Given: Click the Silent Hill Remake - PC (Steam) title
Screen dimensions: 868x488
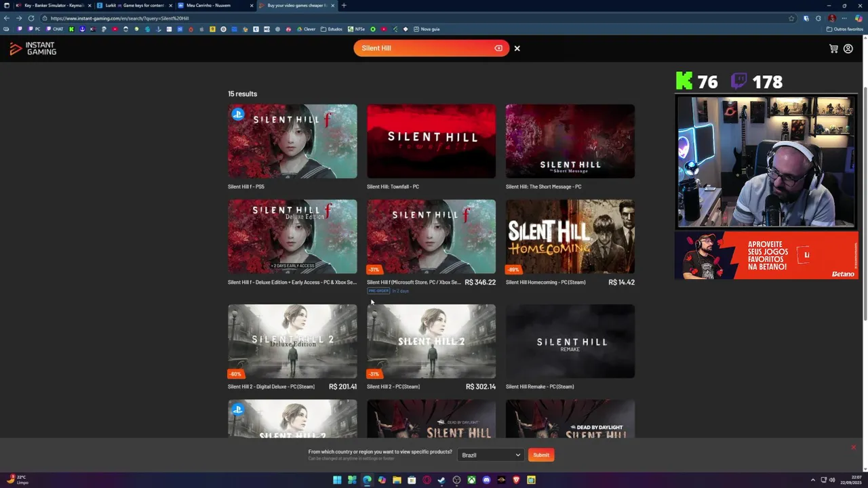Looking at the screenshot, I should [x=540, y=386].
